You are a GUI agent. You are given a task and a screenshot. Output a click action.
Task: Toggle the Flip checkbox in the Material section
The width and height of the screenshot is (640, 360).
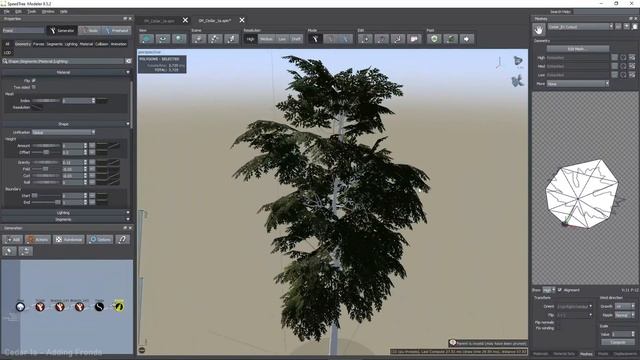click(33, 81)
